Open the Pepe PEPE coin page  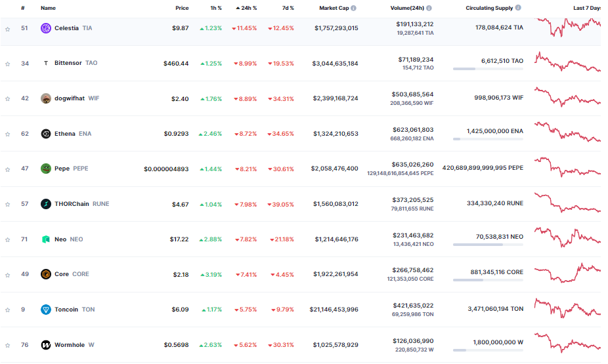72,169
